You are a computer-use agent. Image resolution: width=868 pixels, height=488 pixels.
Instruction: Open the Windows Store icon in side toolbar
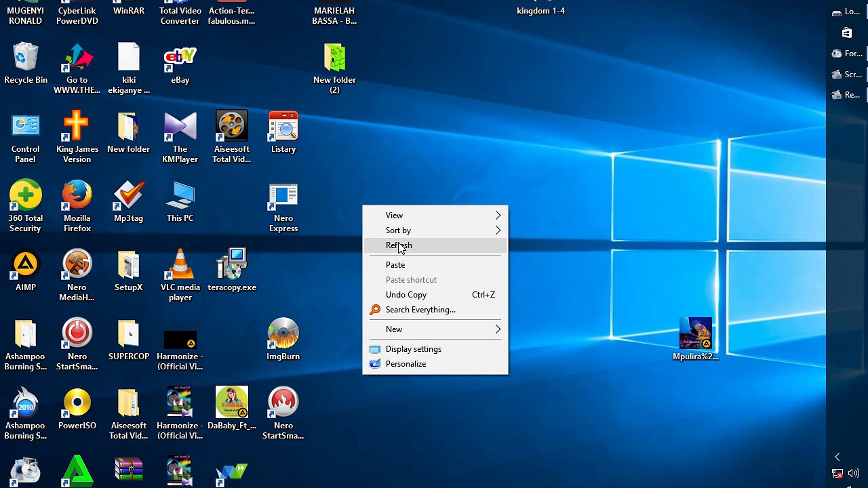[846, 33]
